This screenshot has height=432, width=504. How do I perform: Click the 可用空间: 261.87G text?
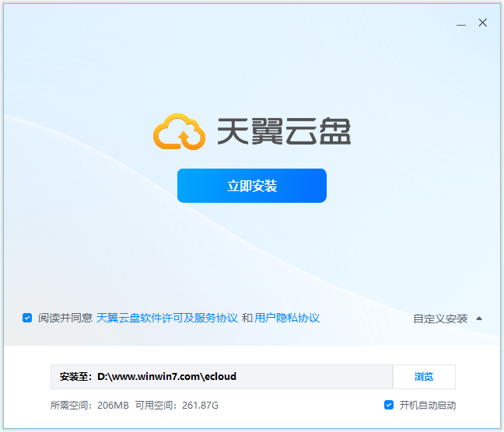[177, 406]
